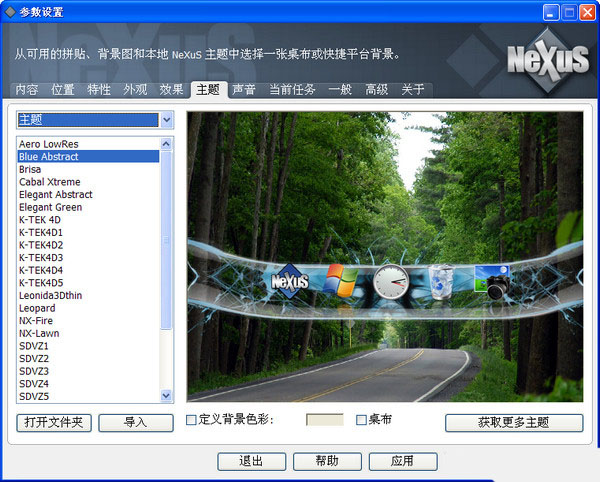Select K-TEK 4D theme
Viewport: 600px width, 482px height.
(88, 220)
